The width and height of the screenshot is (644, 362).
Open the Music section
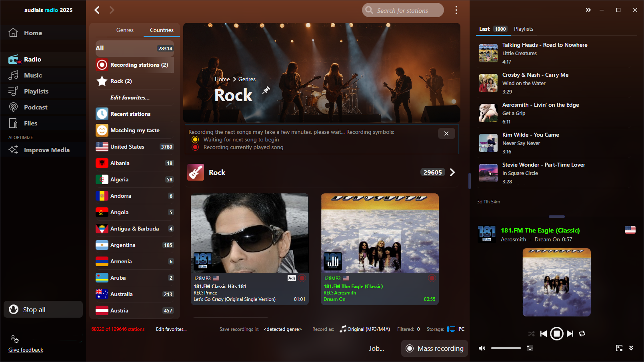point(43,75)
